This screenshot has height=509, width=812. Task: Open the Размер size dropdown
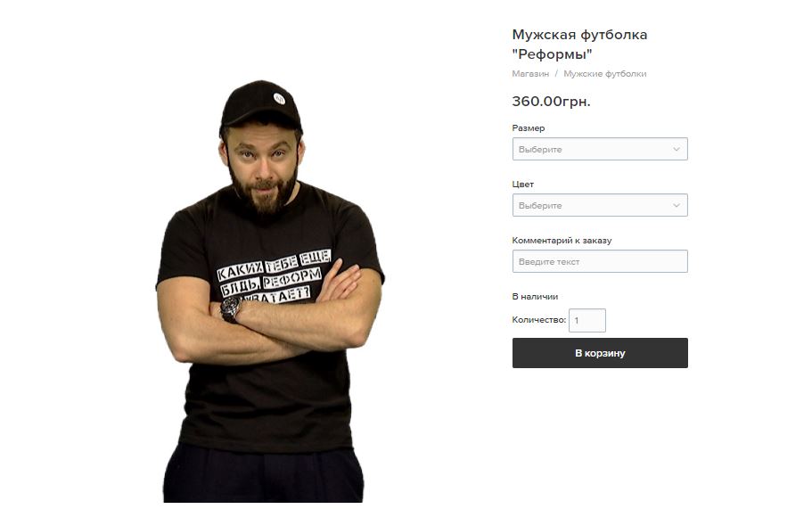(600, 149)
